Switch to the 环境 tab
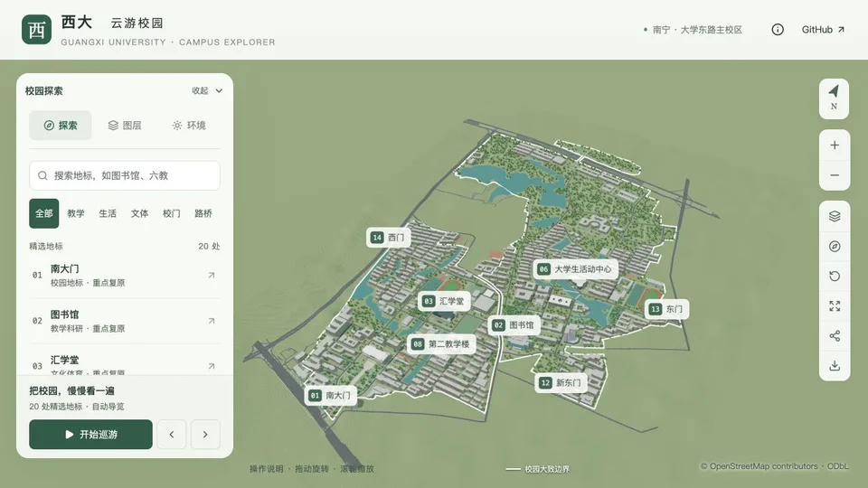 (x=189, y=126)
